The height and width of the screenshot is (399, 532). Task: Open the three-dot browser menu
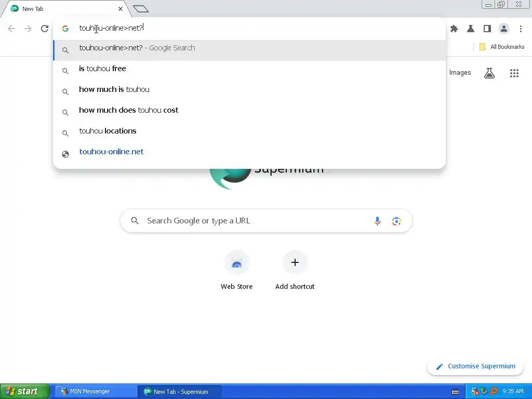(521, 29)
